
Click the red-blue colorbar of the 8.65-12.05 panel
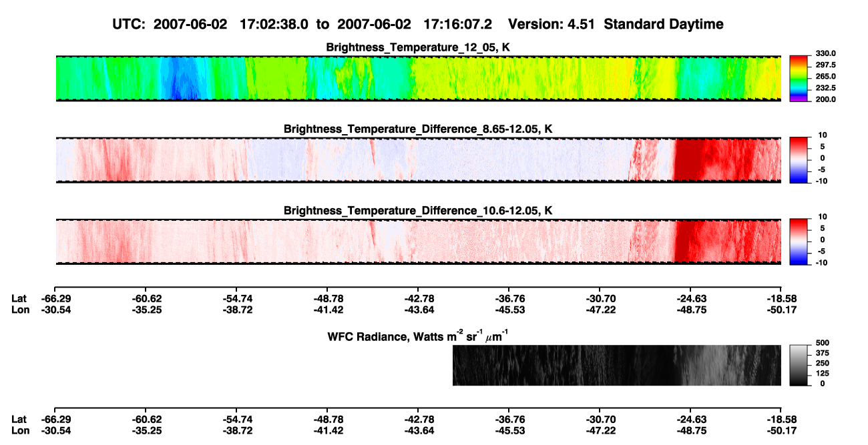pyautogui.click(x=799, y=160)
